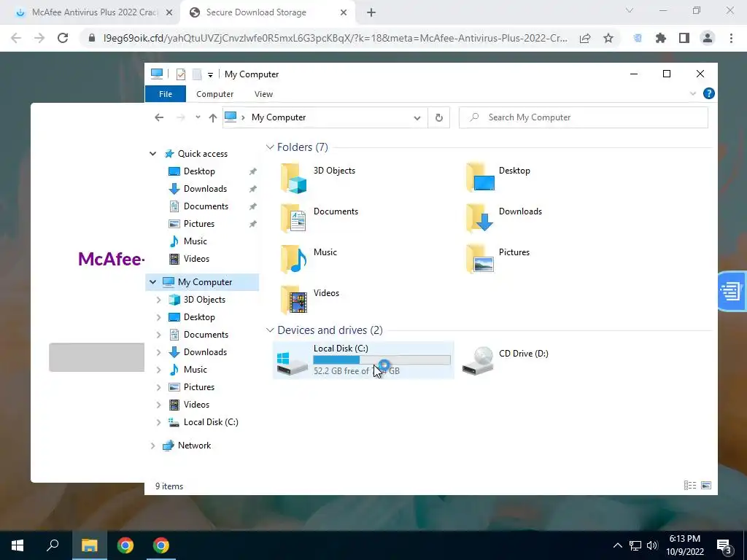The height and width of the screenshot is (560, 747).
Task: Select Pictures under Quick access
Action: click(x=199, y=224)
